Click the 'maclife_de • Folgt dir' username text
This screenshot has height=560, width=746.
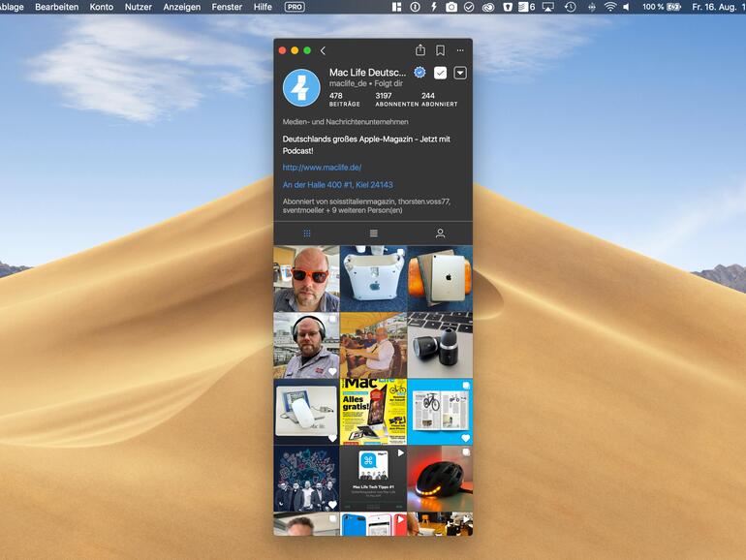pos(366,83)
